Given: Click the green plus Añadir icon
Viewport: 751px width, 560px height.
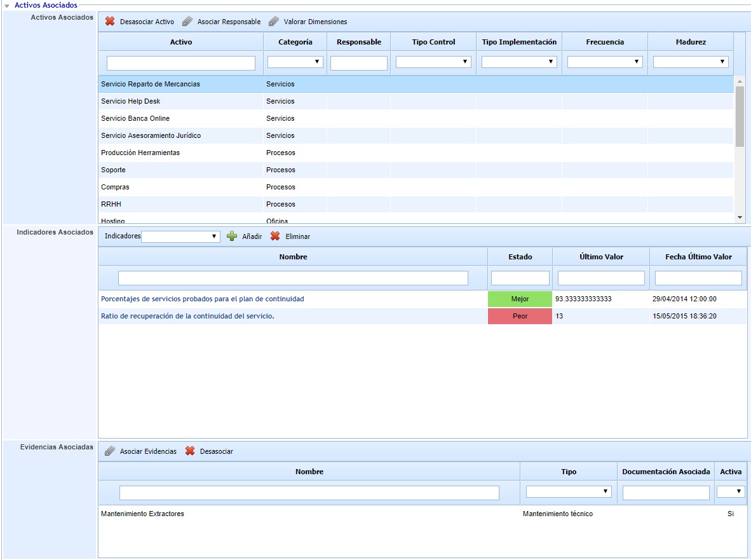Looking at the screenshot, I should [232, 236].
